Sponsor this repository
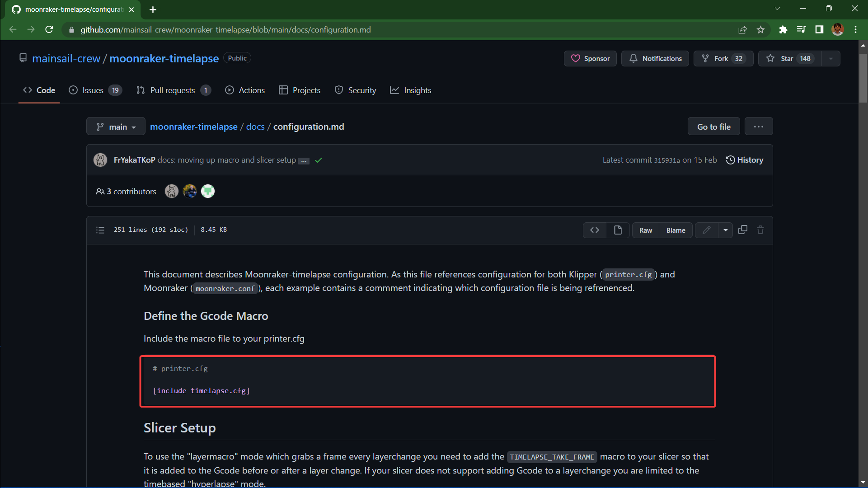 [x=590, y=59]
